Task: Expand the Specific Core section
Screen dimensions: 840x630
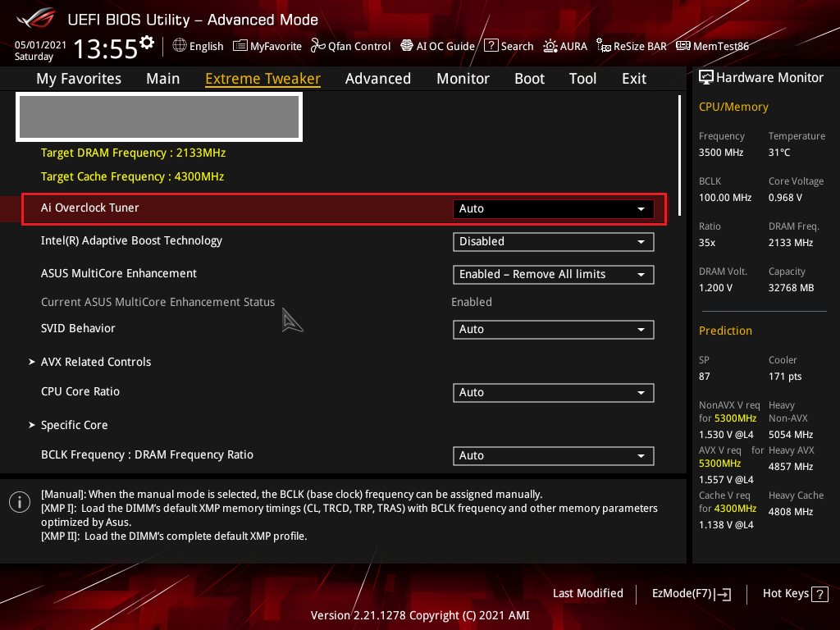Action: (x=74, y=425)
